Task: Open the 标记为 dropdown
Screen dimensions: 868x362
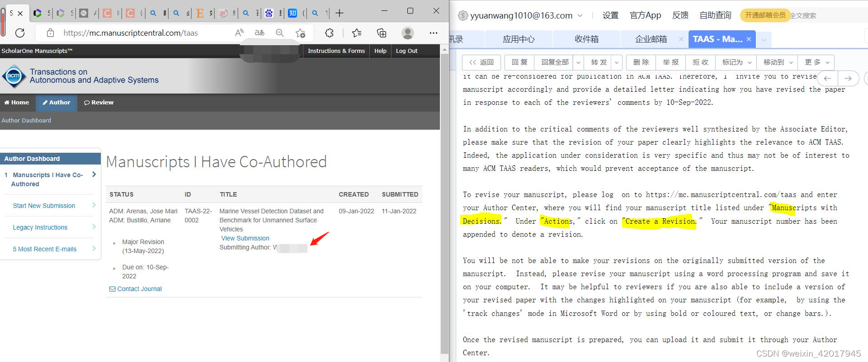Action: [737, 62]
